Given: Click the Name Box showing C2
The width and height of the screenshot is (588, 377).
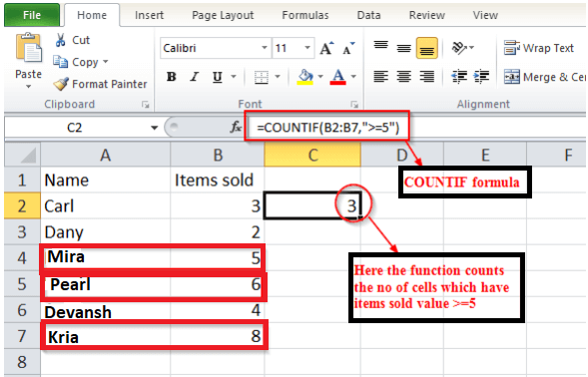Looking at the screenshot, I should pos(74,128).
